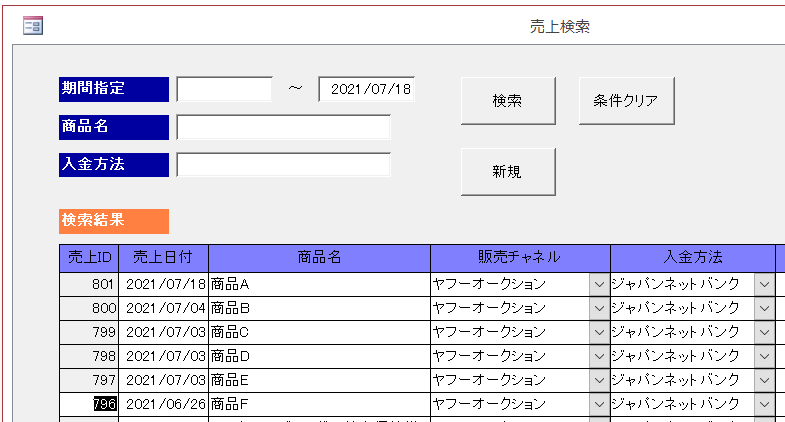Select the 売上ID 796 cell
Screen dimensions: 785x422
point(104,404)
